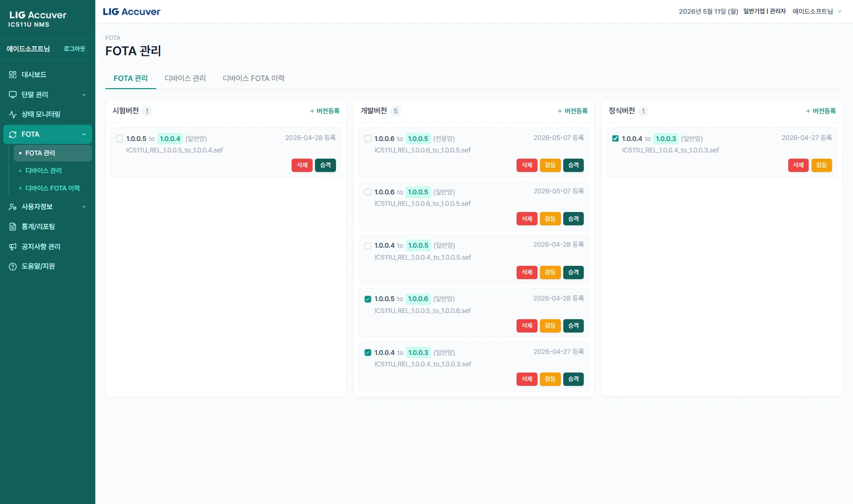The image size is (853, 504).
Task: Click file name IC511U_REL_1.0.0.5_to_1.0.0.6.sef
Action: pos(423,311)
